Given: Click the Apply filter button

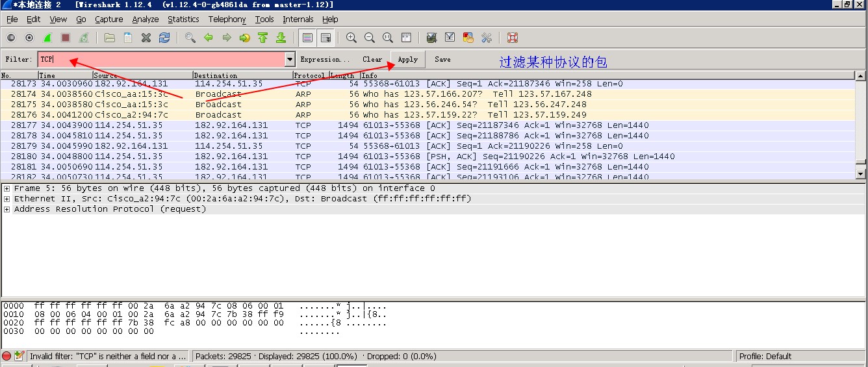Looking at the screenshot, I should click(407, 60).
